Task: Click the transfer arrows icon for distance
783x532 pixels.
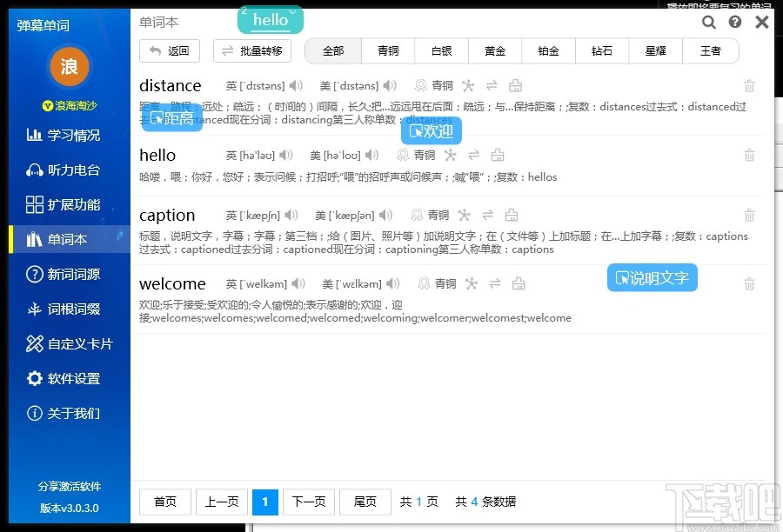Action: click(491, 86)
